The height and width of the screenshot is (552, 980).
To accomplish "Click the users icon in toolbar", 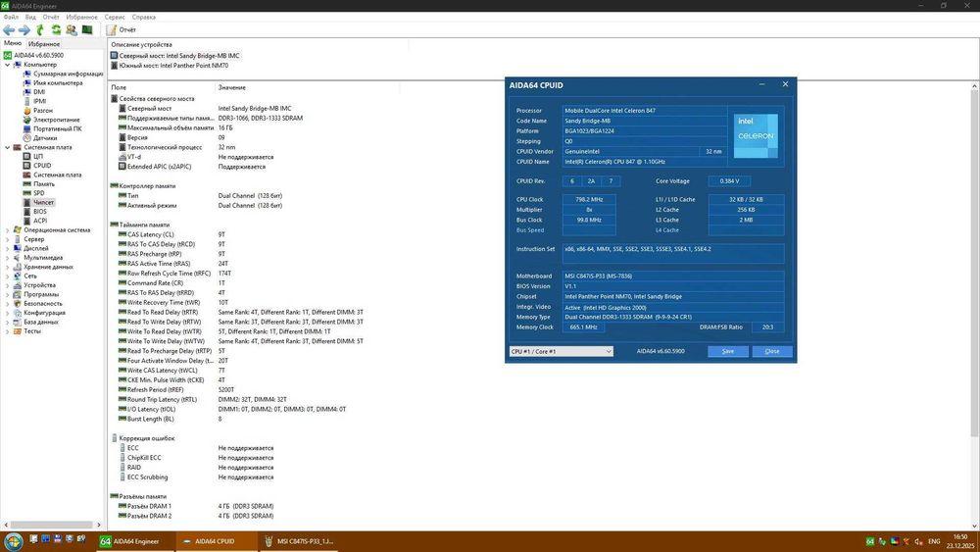I will 72,29.
